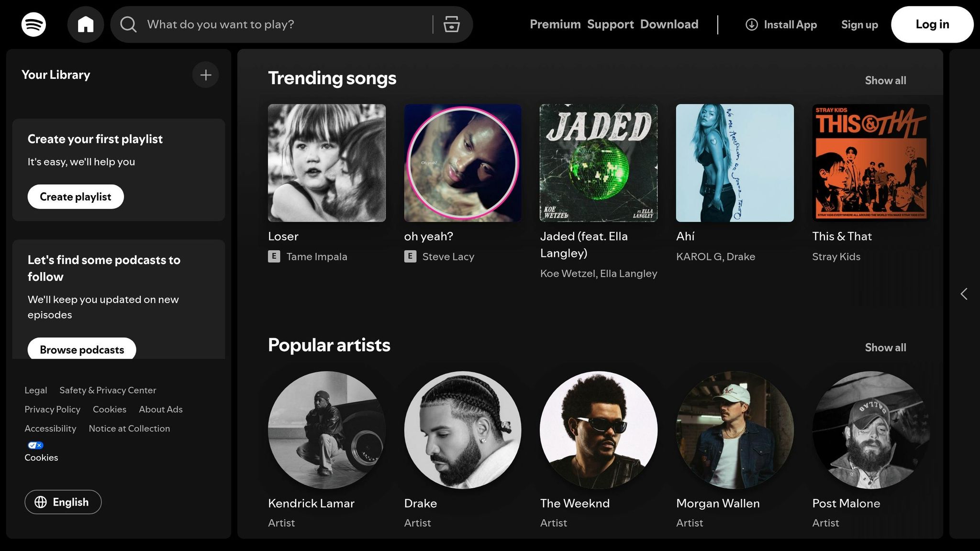Viewport: 980px width, 551px height.
Task: Click the 'Post Malone' name text
Action: tap(846, 503)
